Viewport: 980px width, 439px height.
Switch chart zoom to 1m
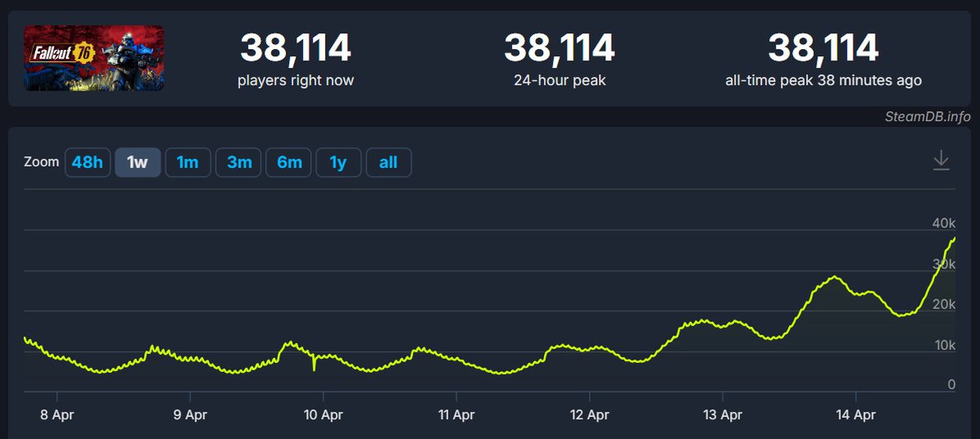[x=188, y=163]
